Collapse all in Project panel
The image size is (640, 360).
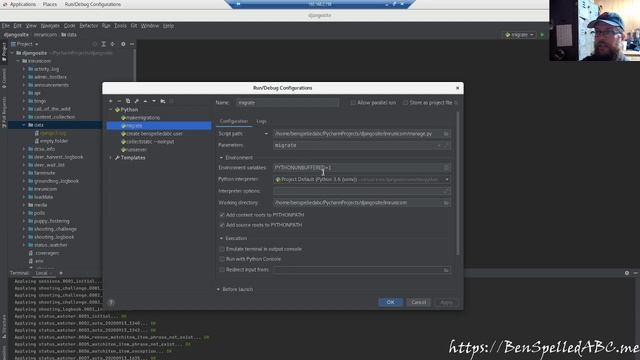tap(113, 44)
